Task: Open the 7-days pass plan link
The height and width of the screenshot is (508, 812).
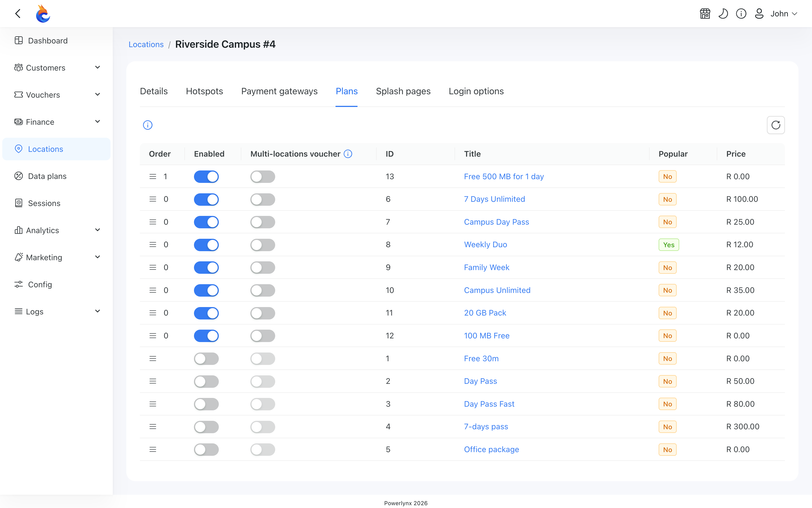Action: [486, 426]
